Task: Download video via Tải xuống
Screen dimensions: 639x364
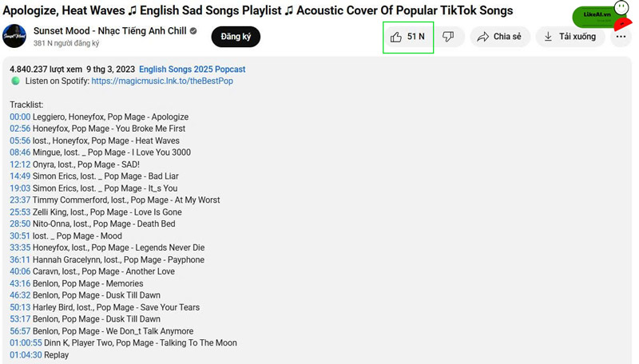Action: tap(570, 37)
